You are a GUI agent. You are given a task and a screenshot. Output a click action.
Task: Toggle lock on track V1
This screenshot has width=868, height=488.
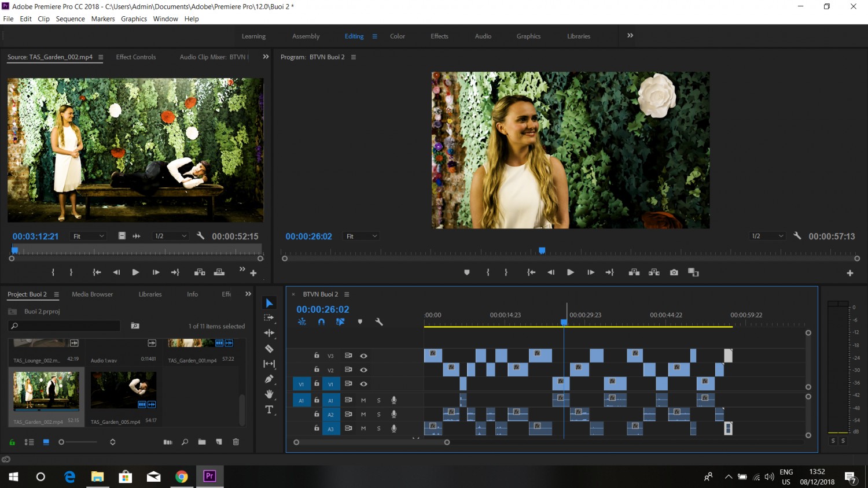click(x=317, y=383)
